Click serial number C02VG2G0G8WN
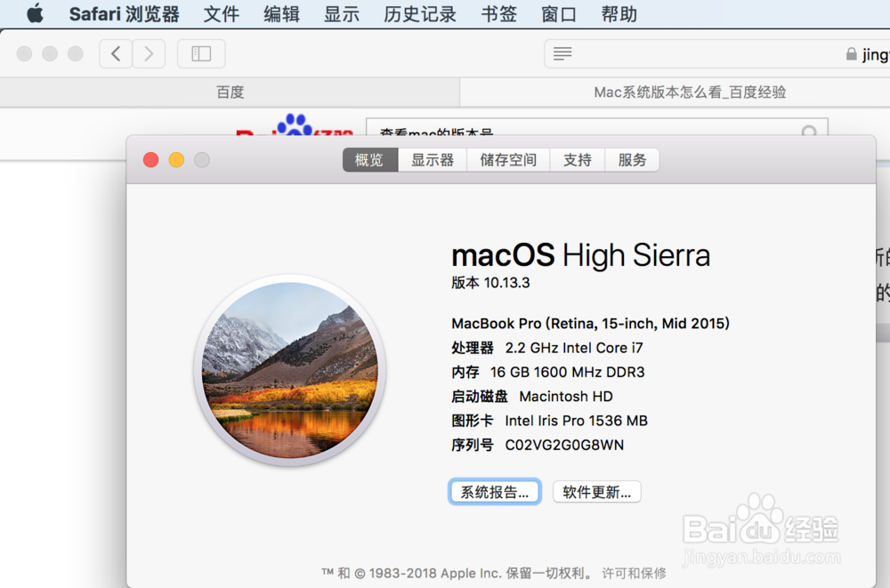The width and height of the screenshot is (890, 588). click(564, 445)
